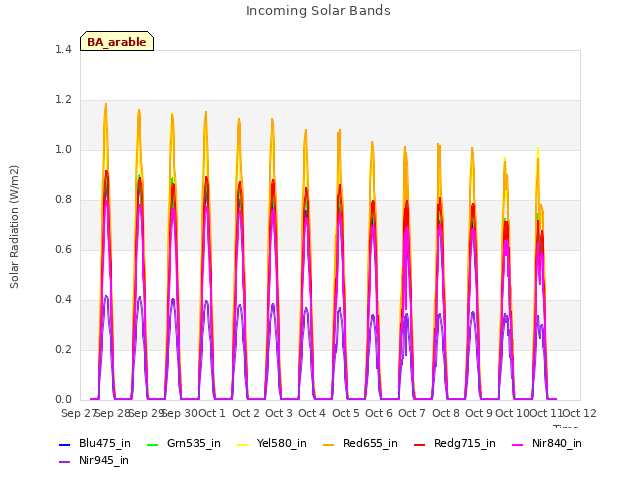Click the 0.8 y-axis tick label

pyautogui.click(x=63, y=200)
